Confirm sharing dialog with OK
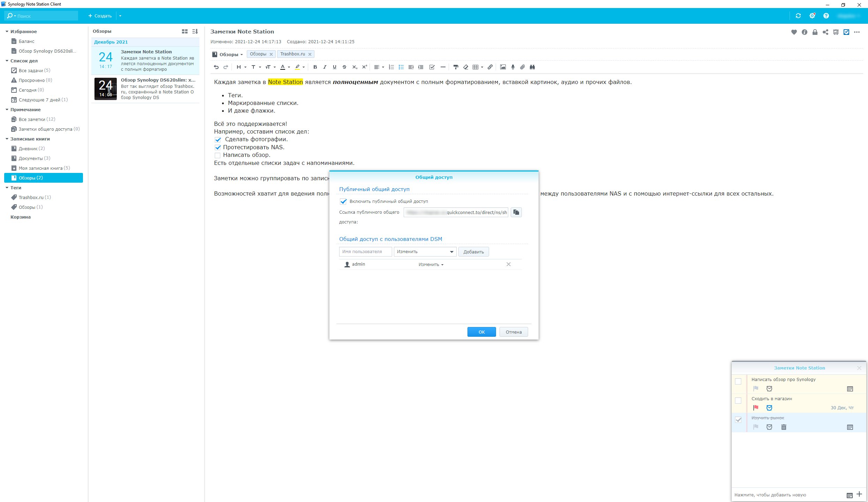The image size is (868, 502). (481, 332)
